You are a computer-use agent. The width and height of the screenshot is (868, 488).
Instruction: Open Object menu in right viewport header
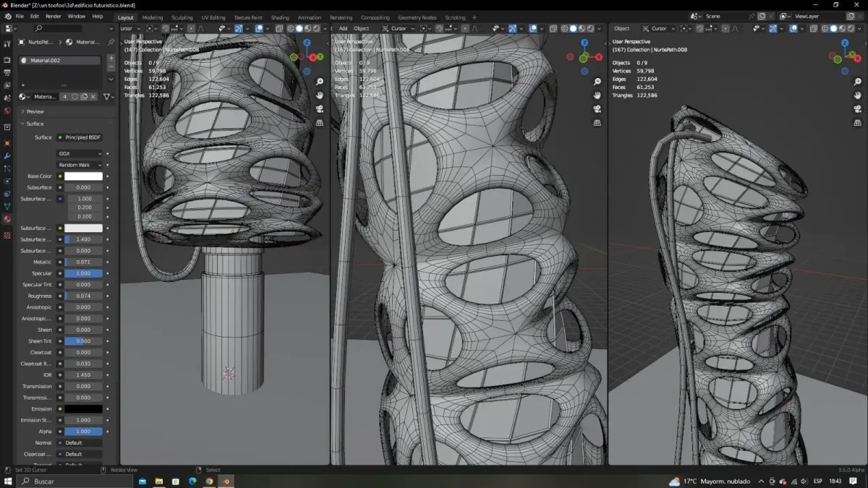[622, 28]
